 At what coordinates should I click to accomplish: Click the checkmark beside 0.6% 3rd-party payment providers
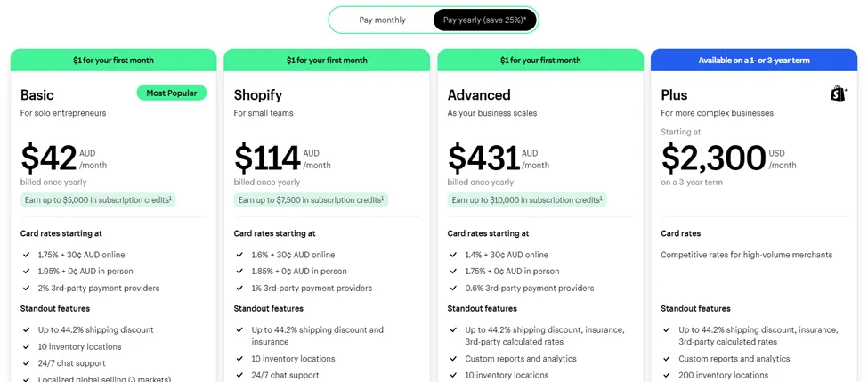[454, 289]
